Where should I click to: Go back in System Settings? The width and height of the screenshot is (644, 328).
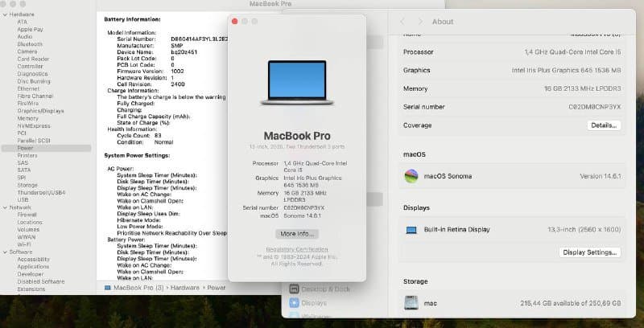tap(402, 22)
